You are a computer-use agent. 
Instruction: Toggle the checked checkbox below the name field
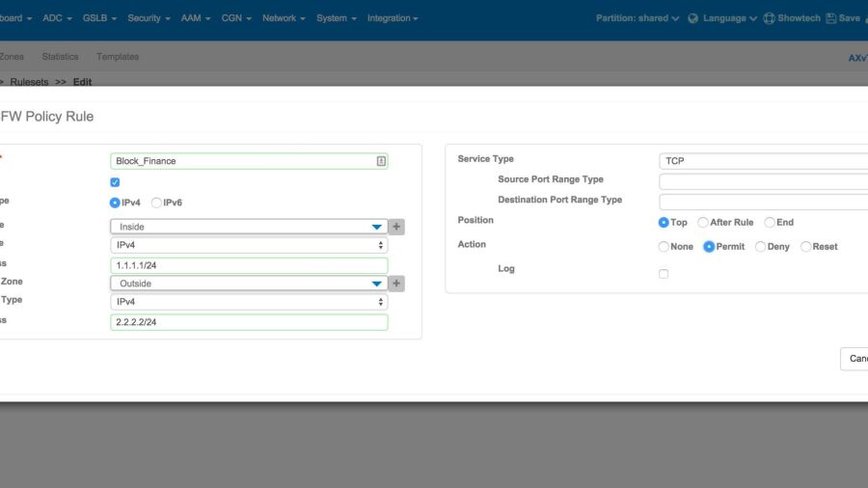tap(115, 182)
